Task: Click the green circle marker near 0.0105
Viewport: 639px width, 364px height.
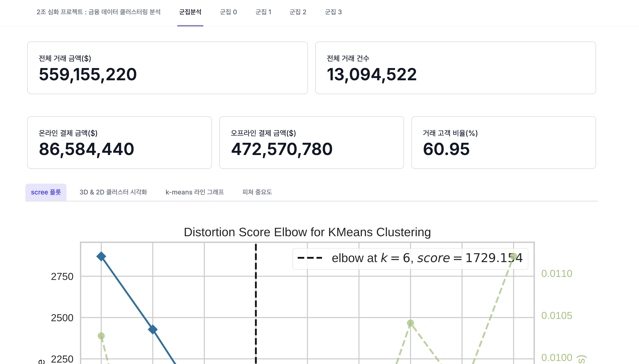Action: 410,323
